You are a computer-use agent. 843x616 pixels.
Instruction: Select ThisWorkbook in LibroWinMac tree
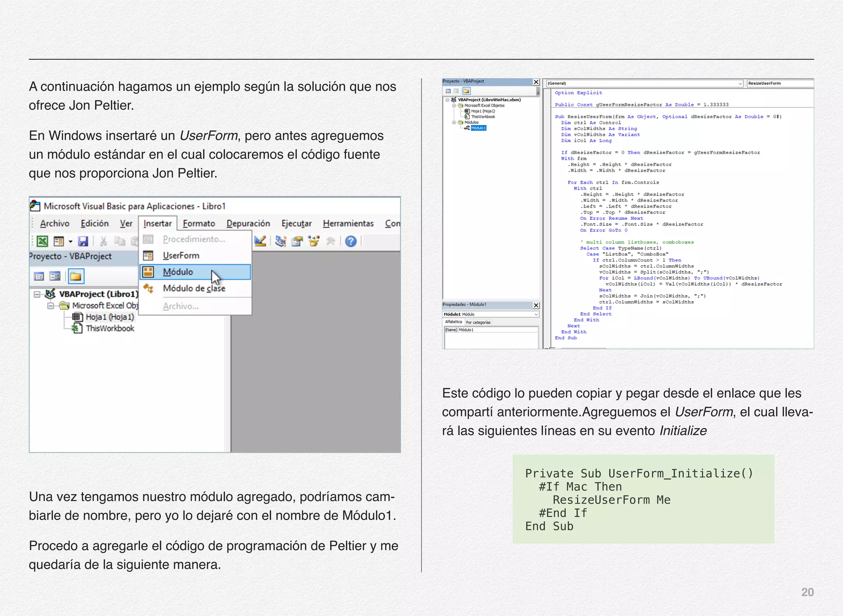pyautogui.click(x=483, y=117)
